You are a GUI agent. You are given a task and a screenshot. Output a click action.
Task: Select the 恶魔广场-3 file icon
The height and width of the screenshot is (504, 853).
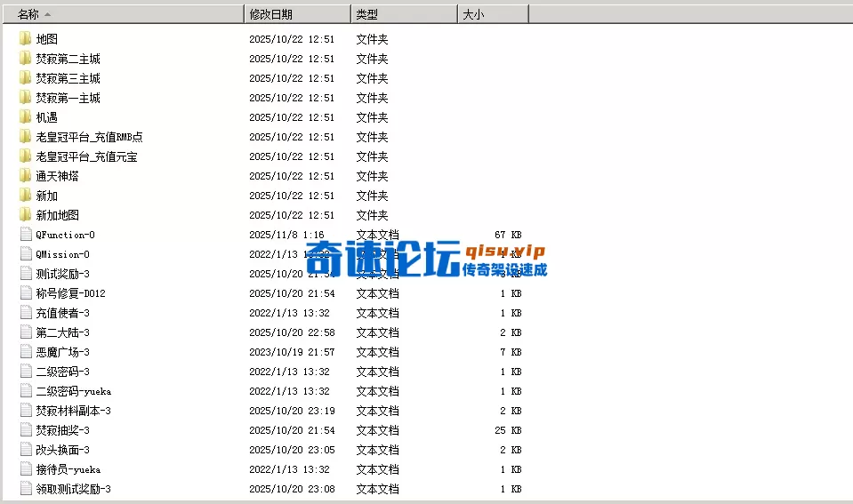26,352
